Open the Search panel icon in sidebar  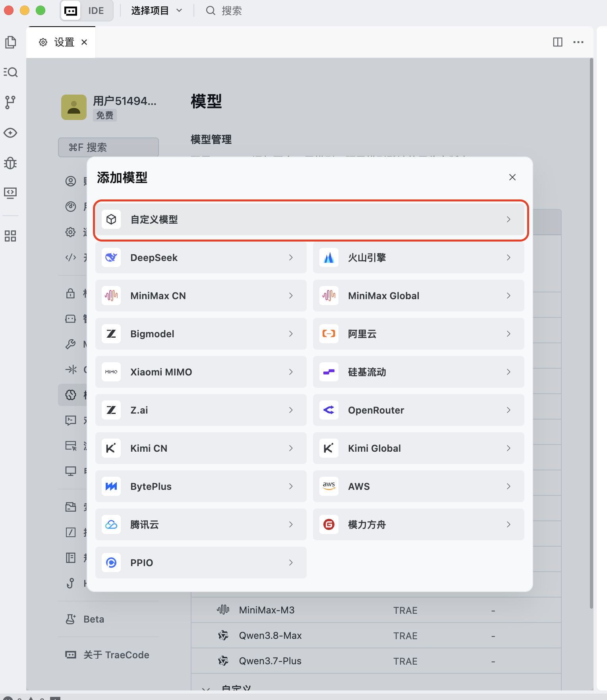(11, 72)
